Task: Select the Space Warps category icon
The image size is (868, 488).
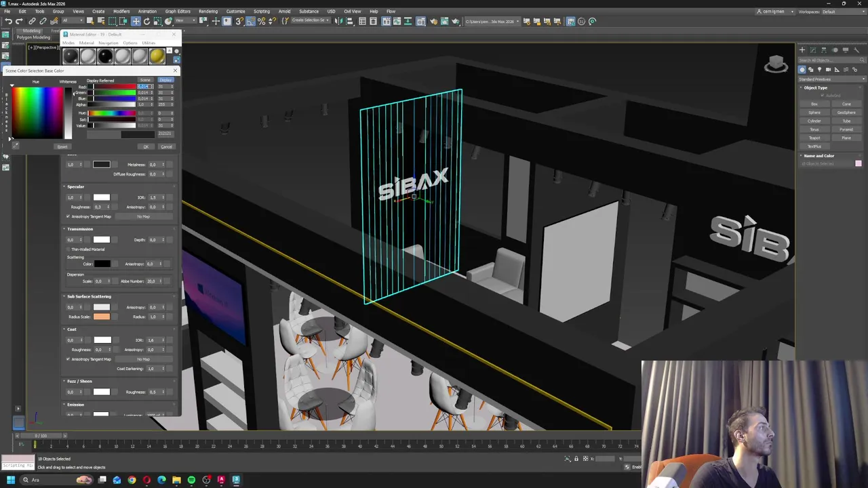Action: pyautogui.click(x=846, y=69)
